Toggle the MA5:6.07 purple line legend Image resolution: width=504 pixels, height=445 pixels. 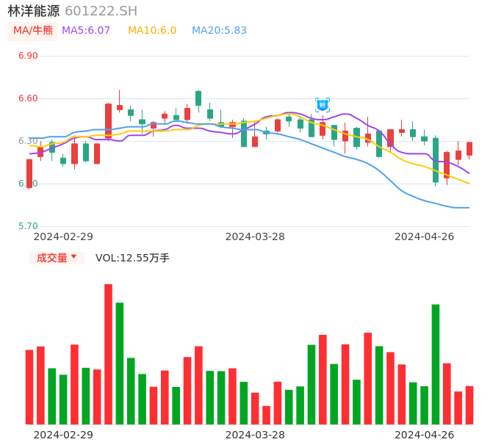tap(86, 31)
